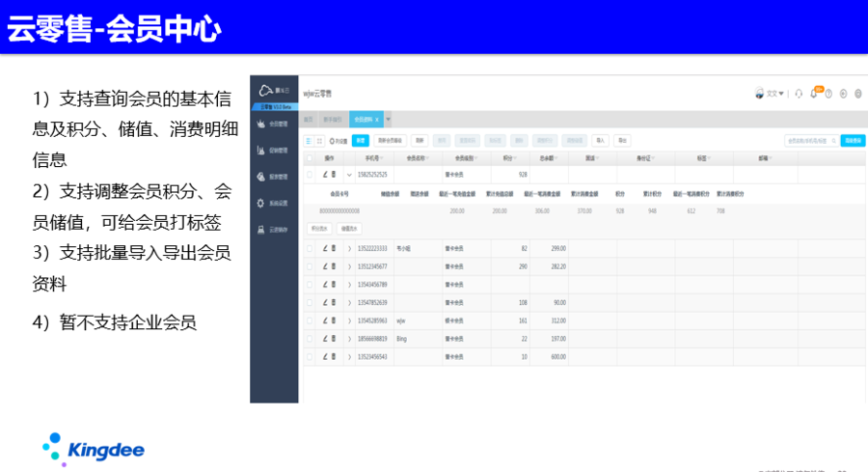Check the box for member 13522223333
Screen dimensions: 868x472
point(310,249)
